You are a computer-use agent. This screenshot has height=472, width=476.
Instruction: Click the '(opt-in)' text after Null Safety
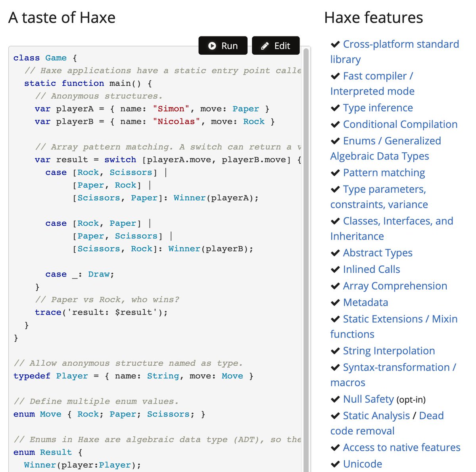[x=411, y=399]
